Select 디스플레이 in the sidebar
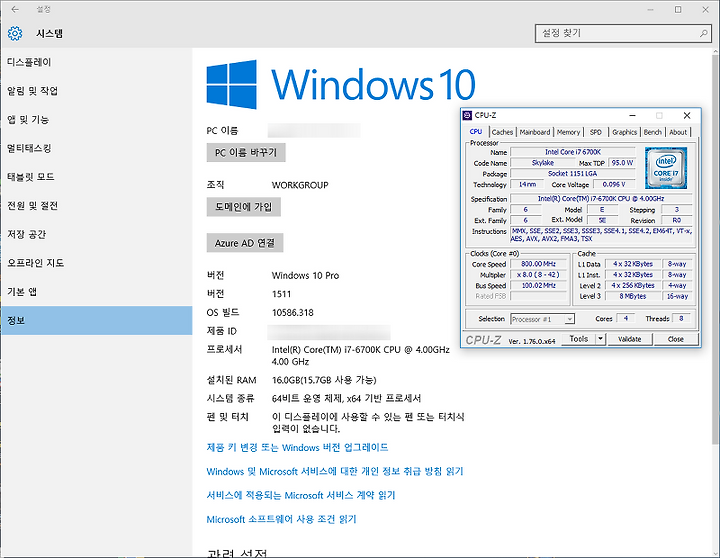The image size is (720, 558). (96, 62)
